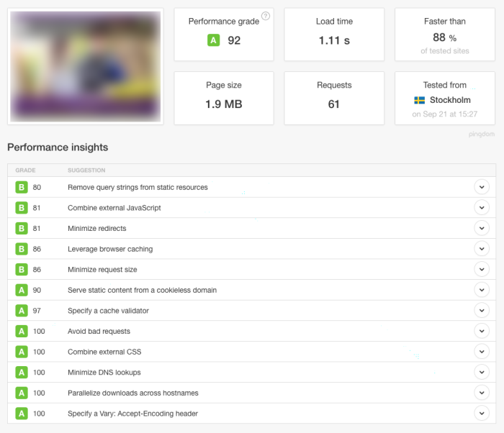Expand the Minimize redirects suggestion
The image size is (504, 433).
pyautogui.click(x=482, y=228)
